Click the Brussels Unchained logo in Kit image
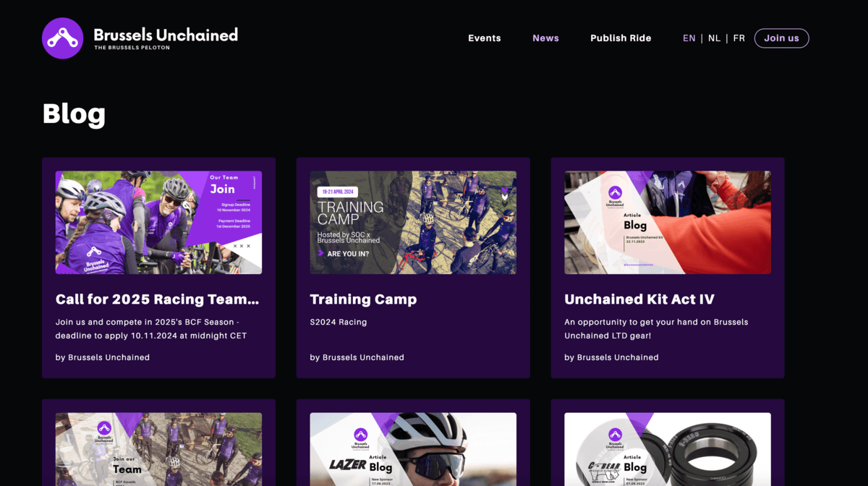Image resolution: width=868 pixels, height=486 pixels. [x=615, y=197]
